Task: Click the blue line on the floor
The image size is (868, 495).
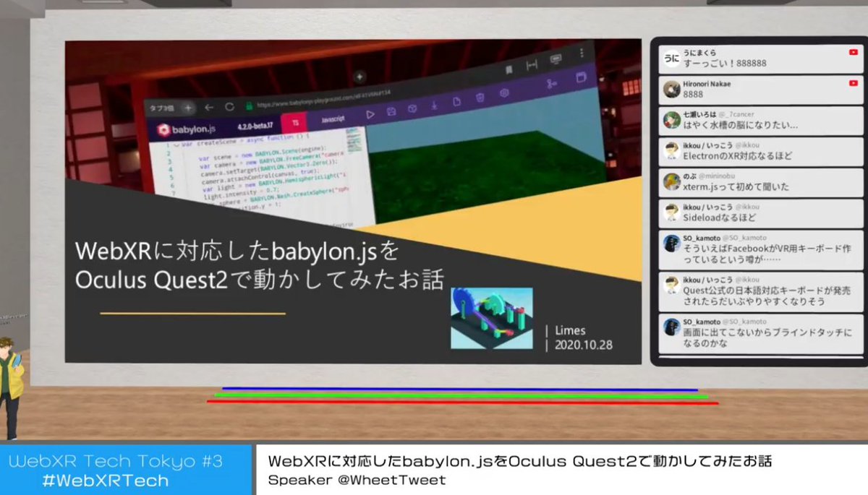Action: 459,389
